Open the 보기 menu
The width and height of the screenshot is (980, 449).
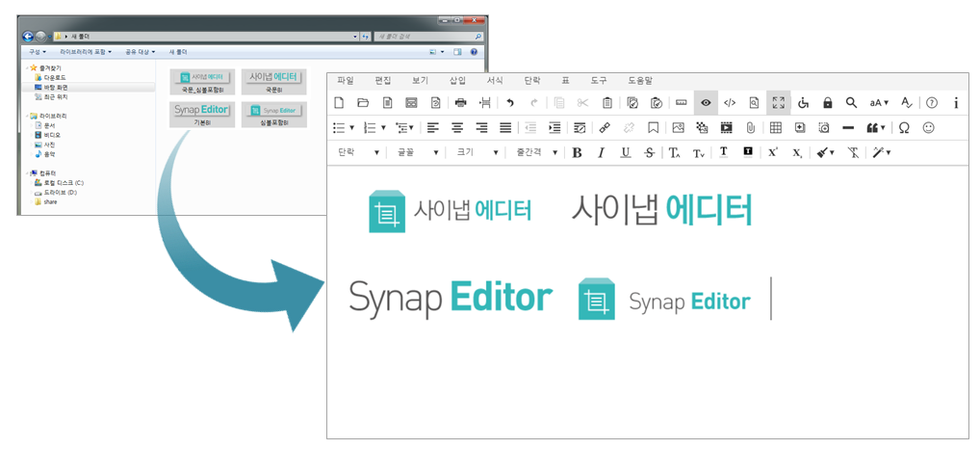(420, 80)
